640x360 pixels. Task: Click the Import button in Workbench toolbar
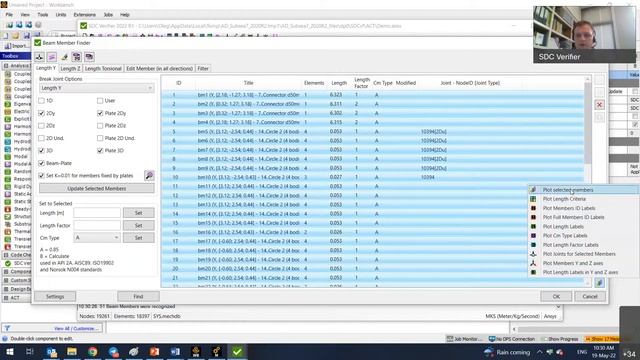click(x=16, y=46)
